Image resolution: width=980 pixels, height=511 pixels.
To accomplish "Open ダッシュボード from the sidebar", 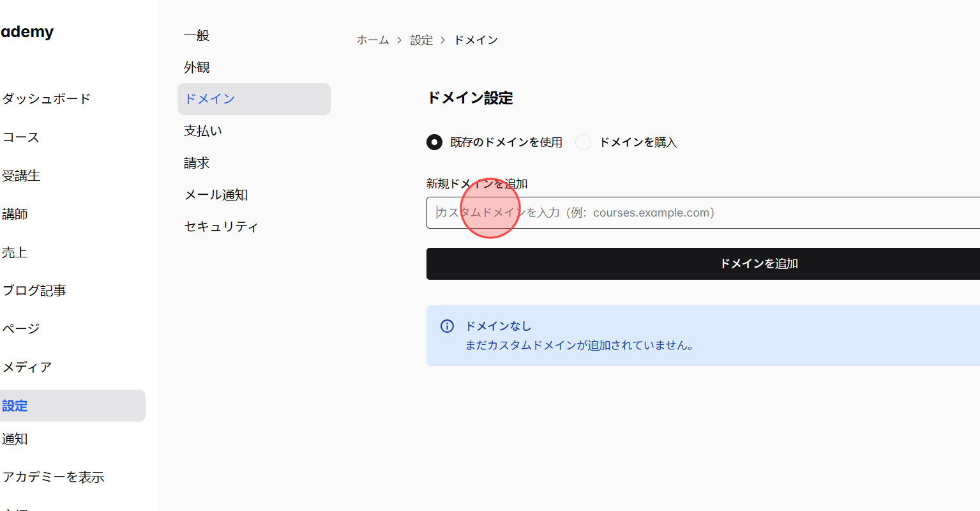I will tap(47, 98).
